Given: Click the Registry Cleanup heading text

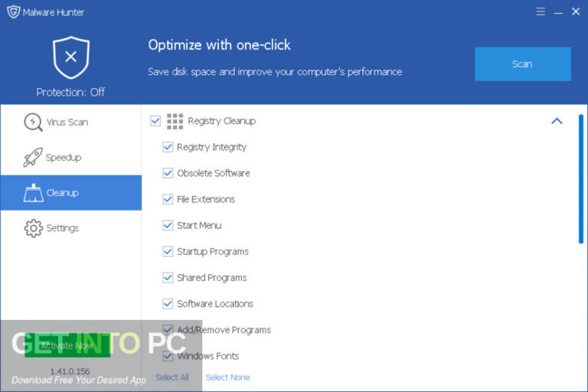Looking at the screenshot, I should (x=221, y=121).
